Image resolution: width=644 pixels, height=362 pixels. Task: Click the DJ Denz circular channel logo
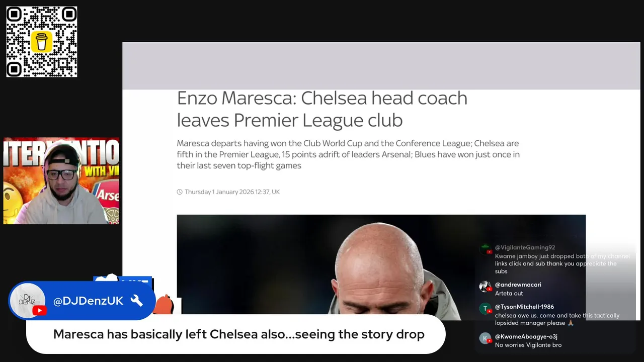click(x=28, y=301)
